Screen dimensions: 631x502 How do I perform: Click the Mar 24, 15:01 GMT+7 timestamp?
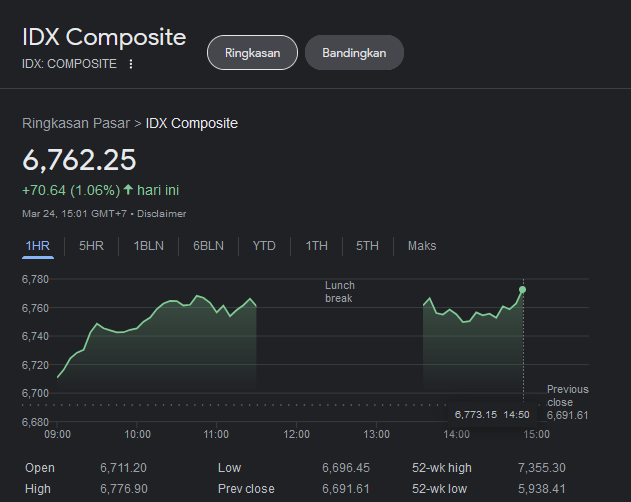74,214
